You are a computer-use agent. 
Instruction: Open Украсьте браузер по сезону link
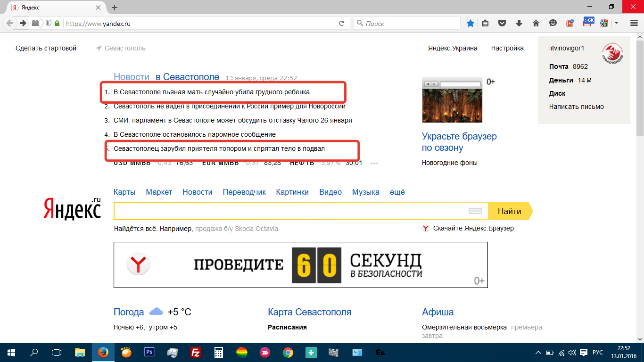(459, 142)
